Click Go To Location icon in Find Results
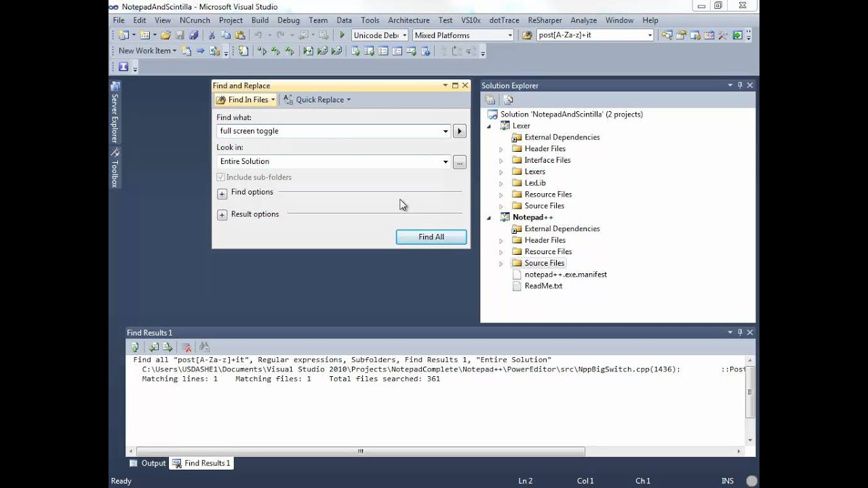 pyautogui.click(x=135, y=346)
